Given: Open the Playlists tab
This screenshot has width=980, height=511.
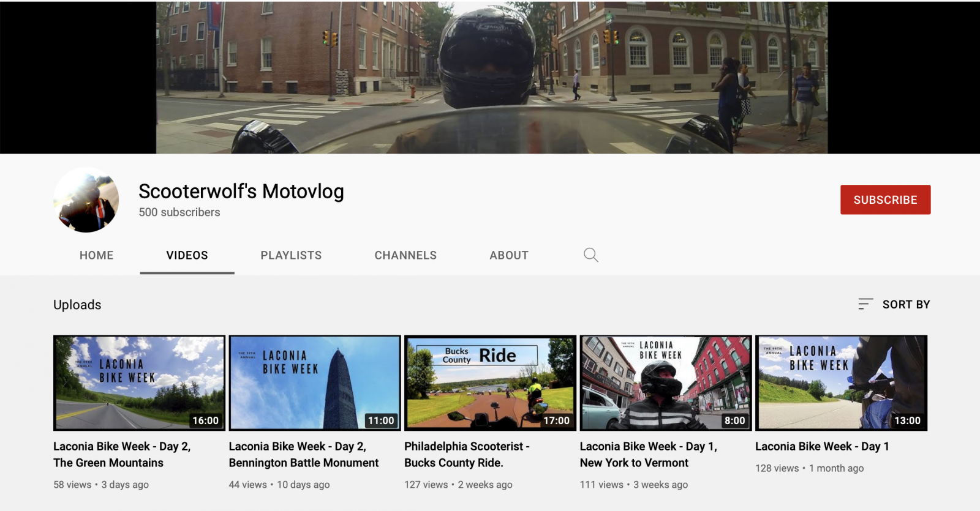Looking at the screenshot, I should pos(291,255).
